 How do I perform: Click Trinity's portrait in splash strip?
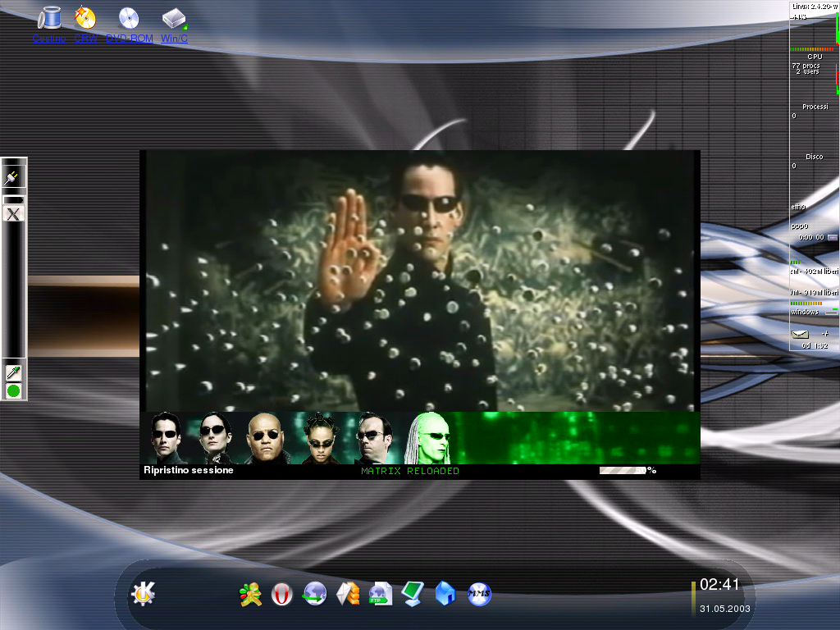point(214,438)
